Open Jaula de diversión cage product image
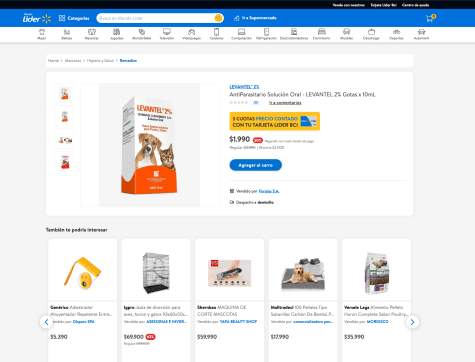Screen dimensions: 475x362 (x=156, y=273)
